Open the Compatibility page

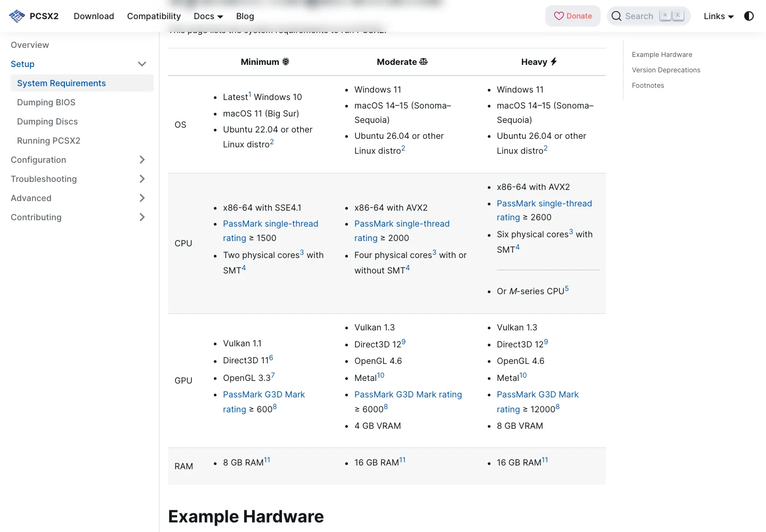click(x=154, y=16)
